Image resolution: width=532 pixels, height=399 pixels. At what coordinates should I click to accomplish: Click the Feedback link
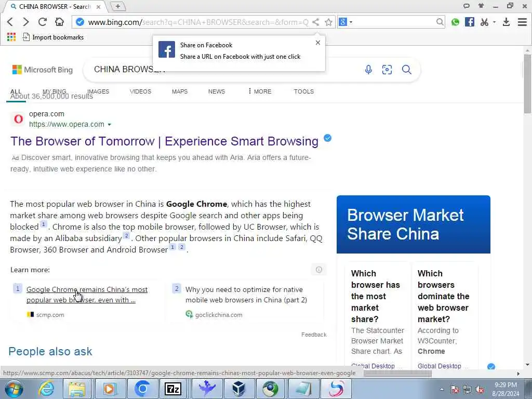point(314,335)
